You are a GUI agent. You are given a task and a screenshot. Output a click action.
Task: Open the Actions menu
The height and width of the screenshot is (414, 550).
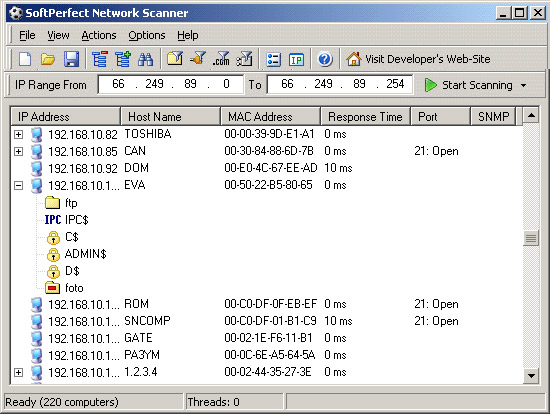pos(99,35)
